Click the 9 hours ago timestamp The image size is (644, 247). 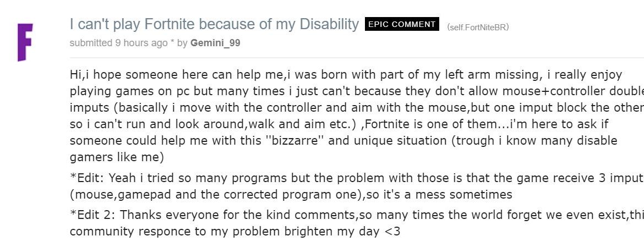141,43
